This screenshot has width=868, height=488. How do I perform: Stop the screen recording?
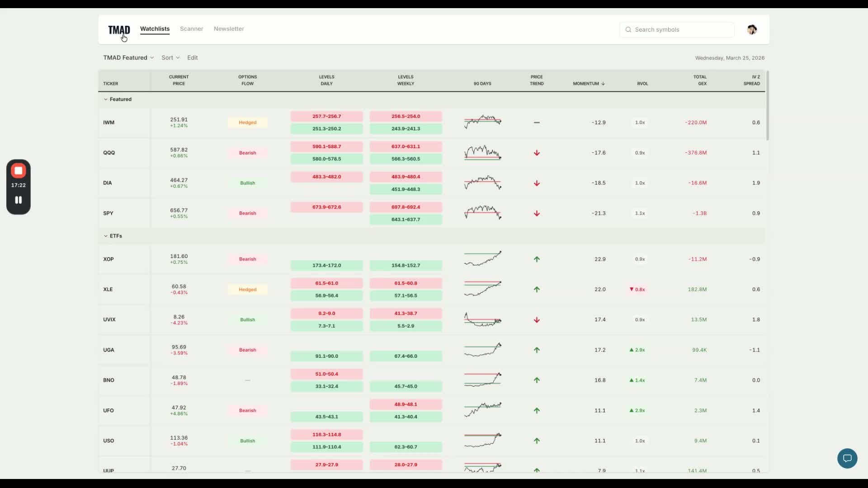(x=19, y=171)
